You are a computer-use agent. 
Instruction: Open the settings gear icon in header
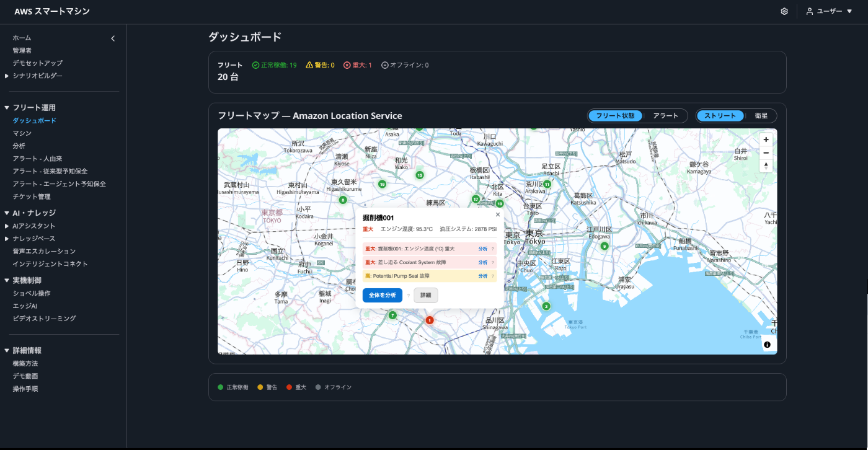coord(784,11)
